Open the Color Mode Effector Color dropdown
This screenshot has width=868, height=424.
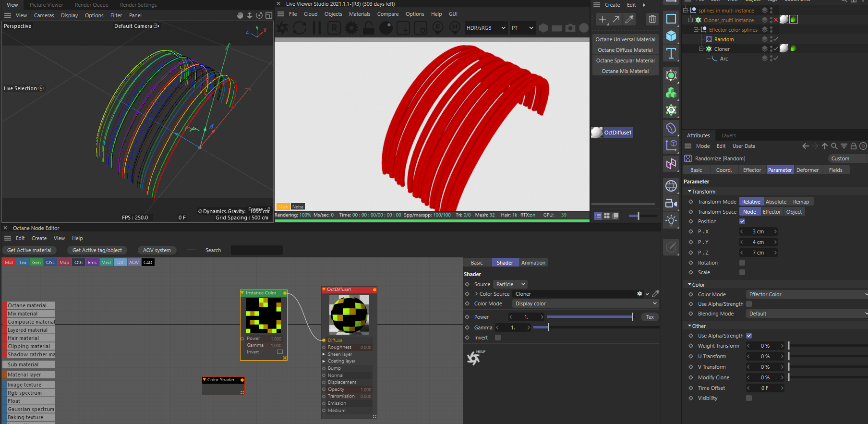pyautogui.click(x=807, y=294)
